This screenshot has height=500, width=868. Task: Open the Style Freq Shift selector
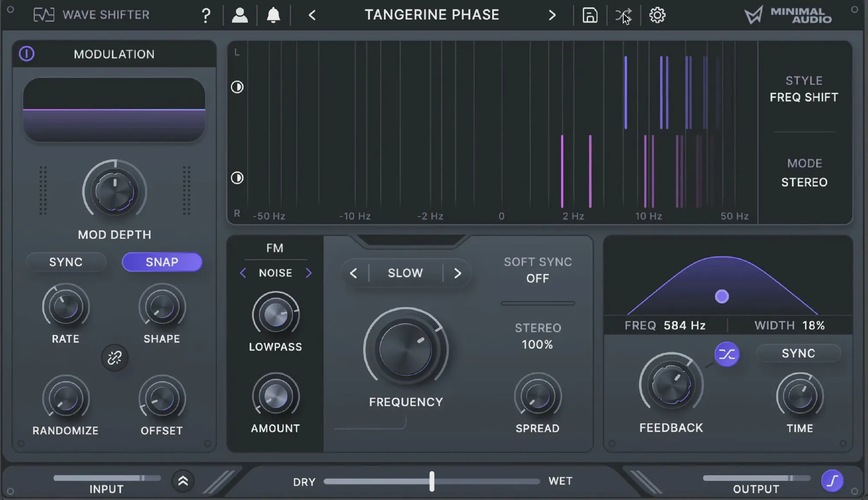coord(804,97)
